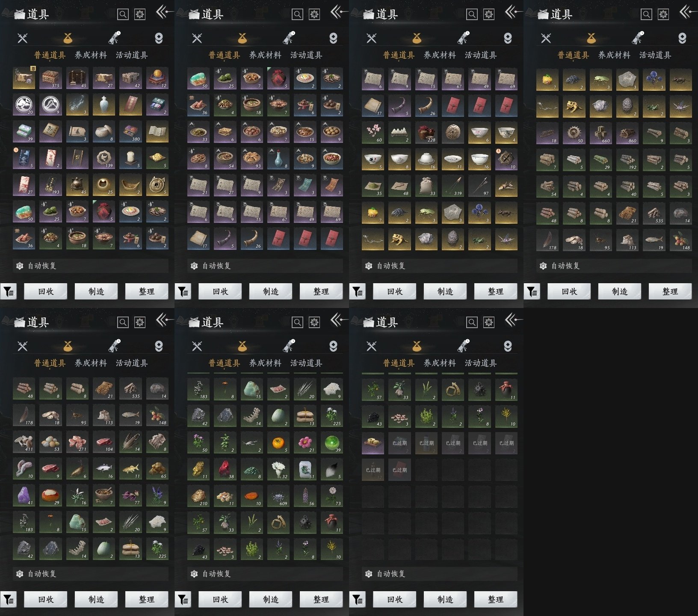Toggle 自动恢复 in the panel containing 860 wood
The width and height of the screenshot is (698, 616).
tap(614, 266)
